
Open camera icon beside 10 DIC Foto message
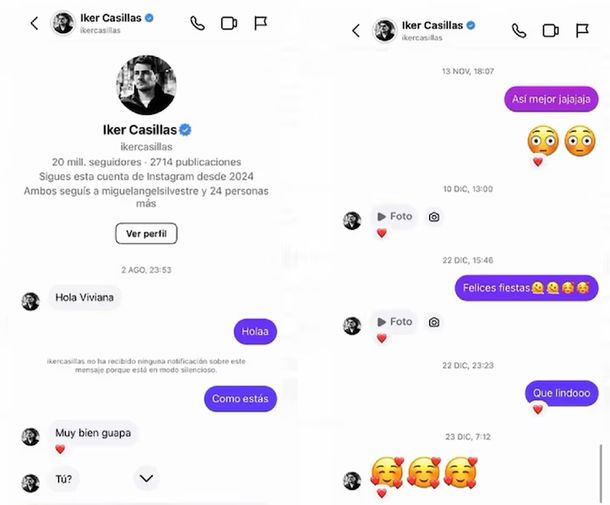pos(434,216)
